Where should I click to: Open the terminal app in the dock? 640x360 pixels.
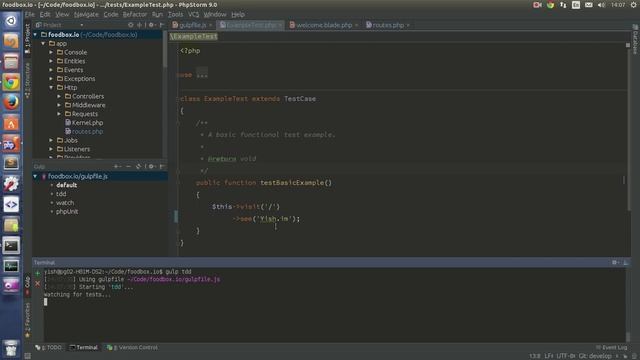[x=11, y=246]
